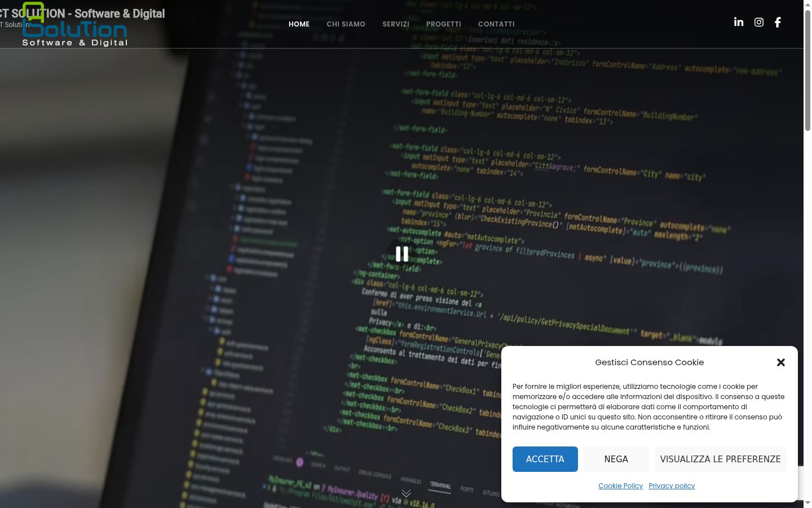This screenshot has width=812, height=508.
Task: Click the scrollbar down arrow
Action: [x=807, y=503]
